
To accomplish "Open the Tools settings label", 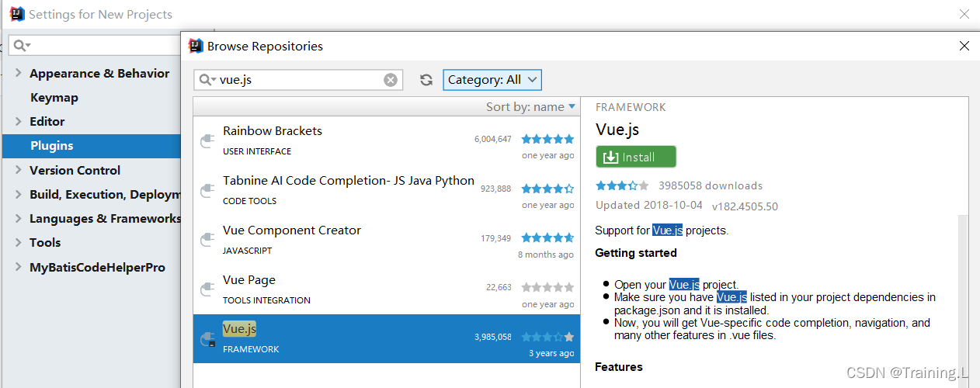I will [x=45, y=242].
